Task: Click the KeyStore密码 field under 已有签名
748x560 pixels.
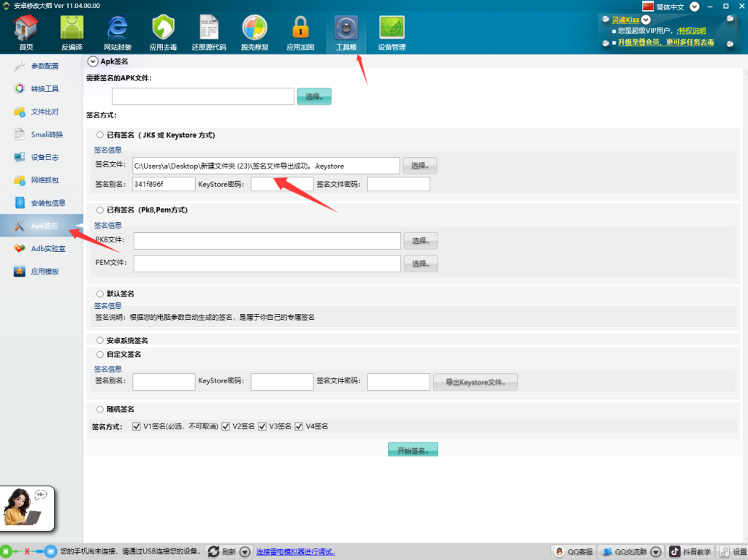Action: 282,184
